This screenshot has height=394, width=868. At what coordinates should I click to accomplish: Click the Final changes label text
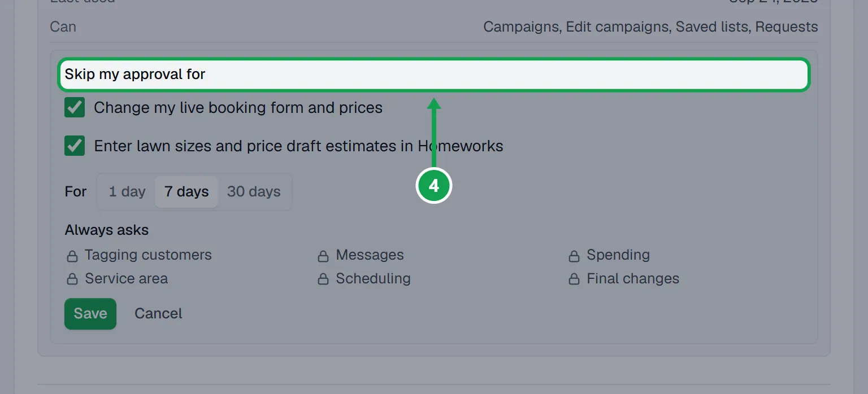[633, 278]
